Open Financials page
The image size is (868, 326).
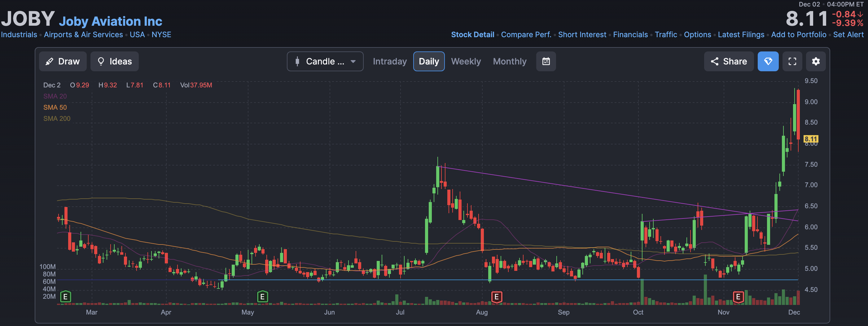point(630,35)
